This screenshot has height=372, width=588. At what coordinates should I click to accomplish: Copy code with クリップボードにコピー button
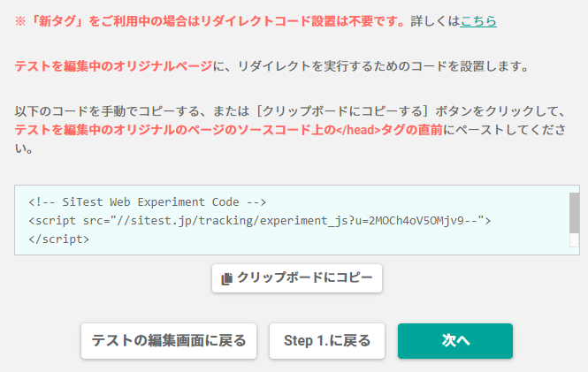coord(296,278)
